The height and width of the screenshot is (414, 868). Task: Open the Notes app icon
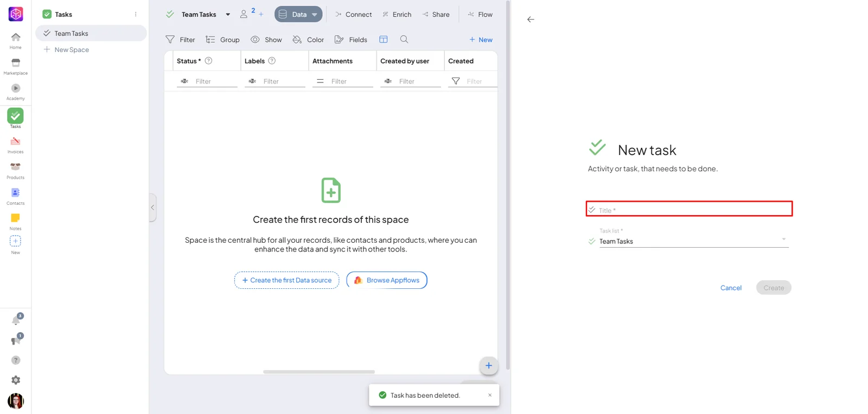tap(15, 221)
